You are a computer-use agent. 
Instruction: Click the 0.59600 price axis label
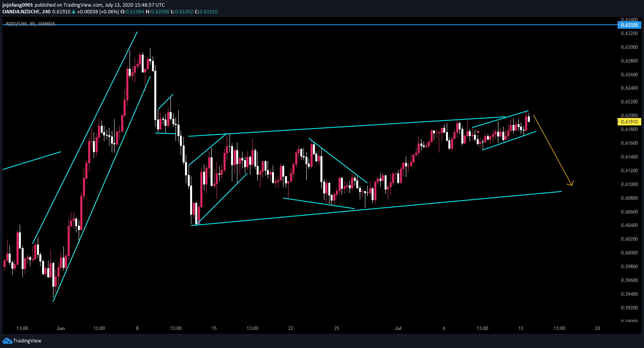629,280
